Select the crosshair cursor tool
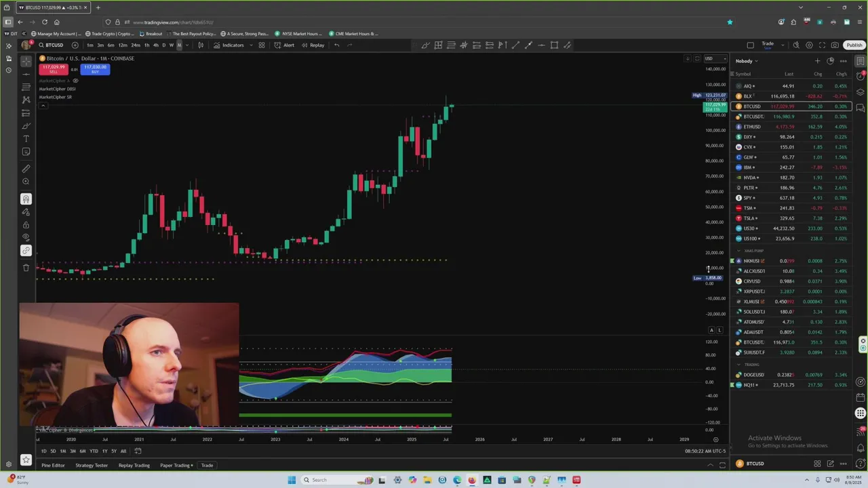 (x=26, y=61)
